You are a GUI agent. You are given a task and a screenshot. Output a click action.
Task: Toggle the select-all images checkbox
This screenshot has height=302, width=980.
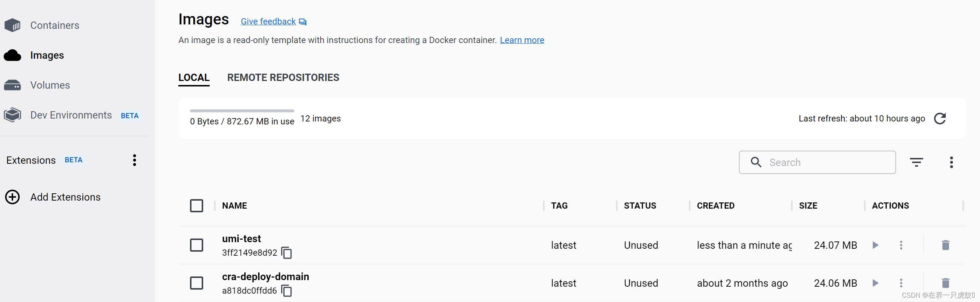point(196,206)
